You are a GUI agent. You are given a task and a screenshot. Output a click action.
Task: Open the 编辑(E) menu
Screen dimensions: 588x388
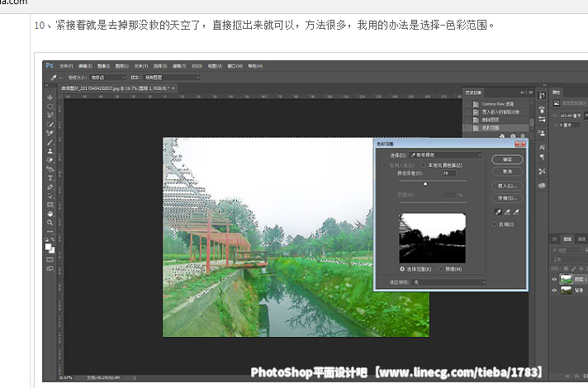point(85,66)
